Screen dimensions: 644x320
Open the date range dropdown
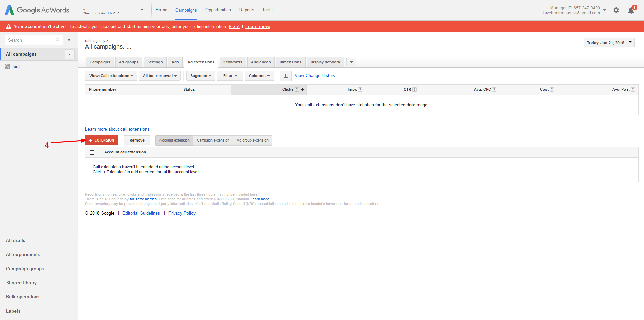(x=609, y=43)
